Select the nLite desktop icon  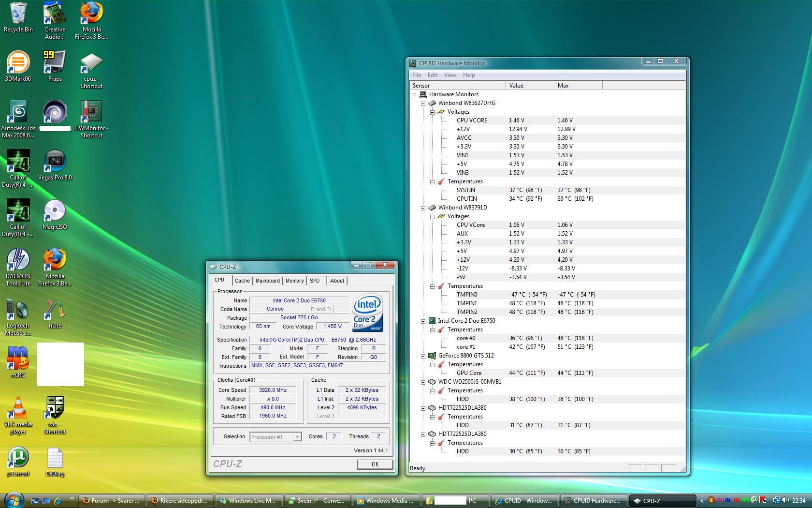tap(55, 313)
